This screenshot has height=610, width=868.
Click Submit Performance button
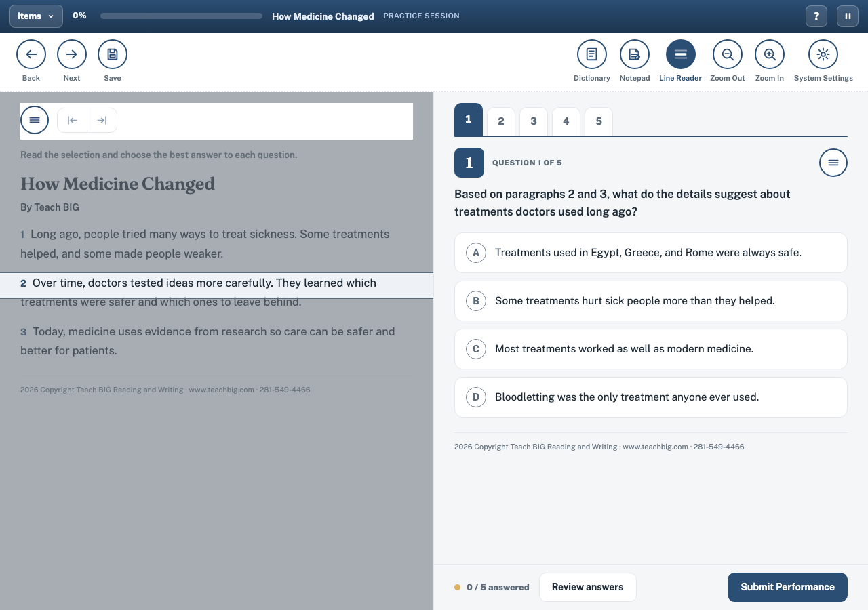pyautogui.click(x=787, y=587)
